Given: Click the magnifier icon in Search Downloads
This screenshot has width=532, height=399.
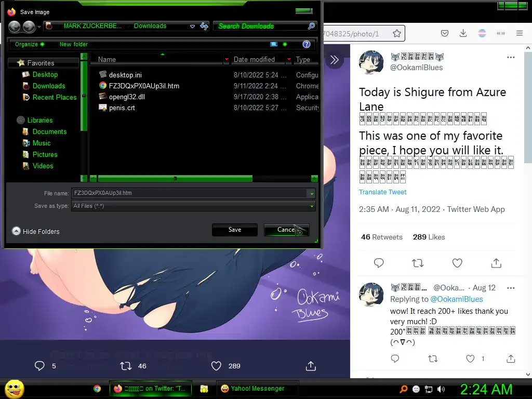Looking at the screenshot, I should click(x=311, y=26).
